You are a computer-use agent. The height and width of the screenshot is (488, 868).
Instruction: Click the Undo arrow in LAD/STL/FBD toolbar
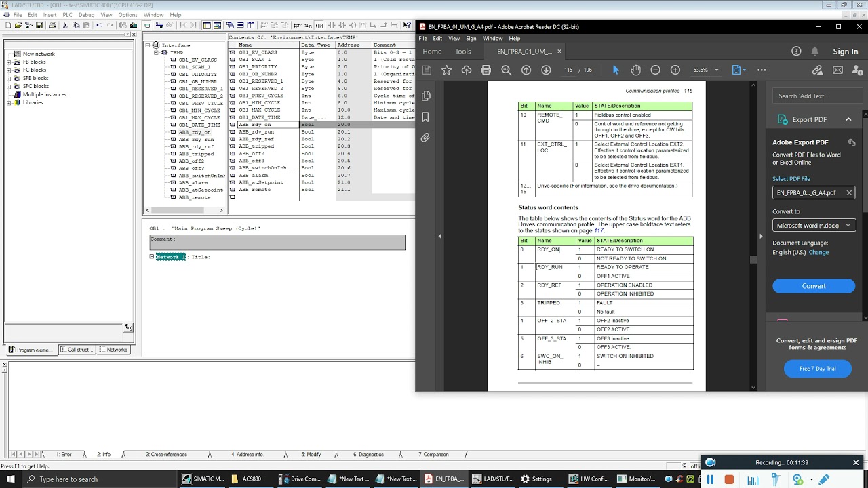point(99,26)
